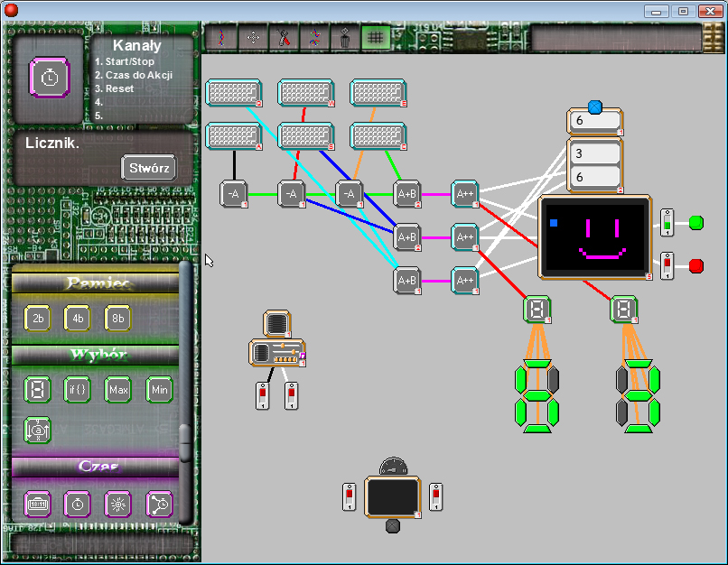Click the Stwórz button
The width and height of the screenshot is (728, 565).
click(x=148, y=167)
